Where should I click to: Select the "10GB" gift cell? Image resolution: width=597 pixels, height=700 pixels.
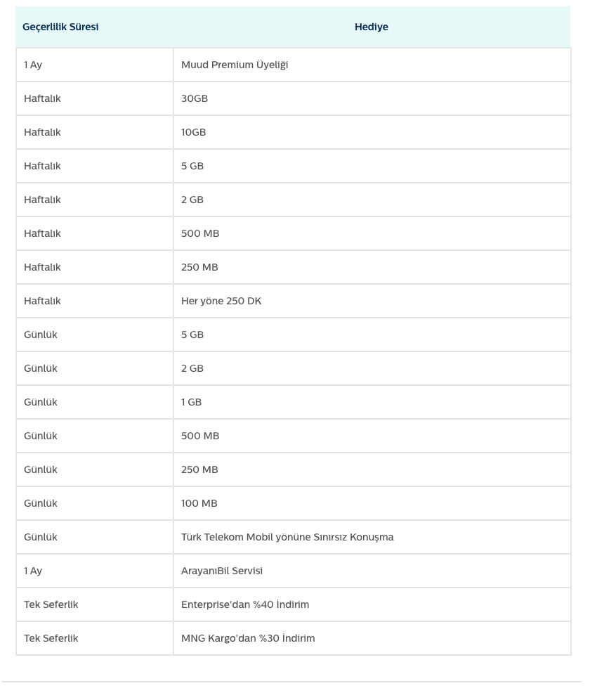(x=194, y=132)
